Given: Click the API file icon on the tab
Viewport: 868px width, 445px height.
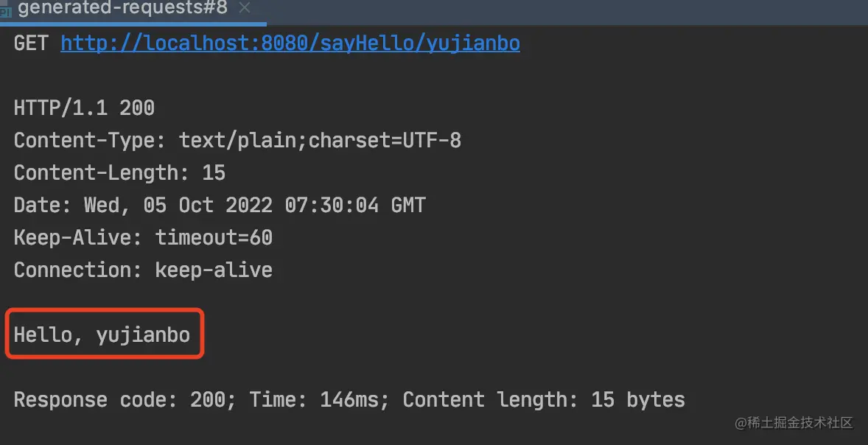Looking at the screenshot, I should (x=5, y=12).
